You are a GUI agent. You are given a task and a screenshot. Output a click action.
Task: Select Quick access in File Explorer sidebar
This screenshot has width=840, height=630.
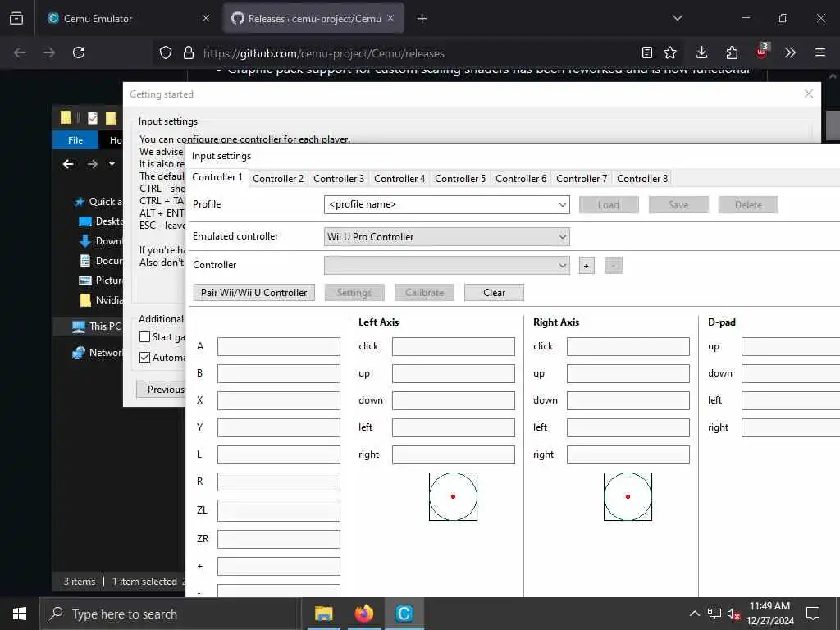point(98,202)
